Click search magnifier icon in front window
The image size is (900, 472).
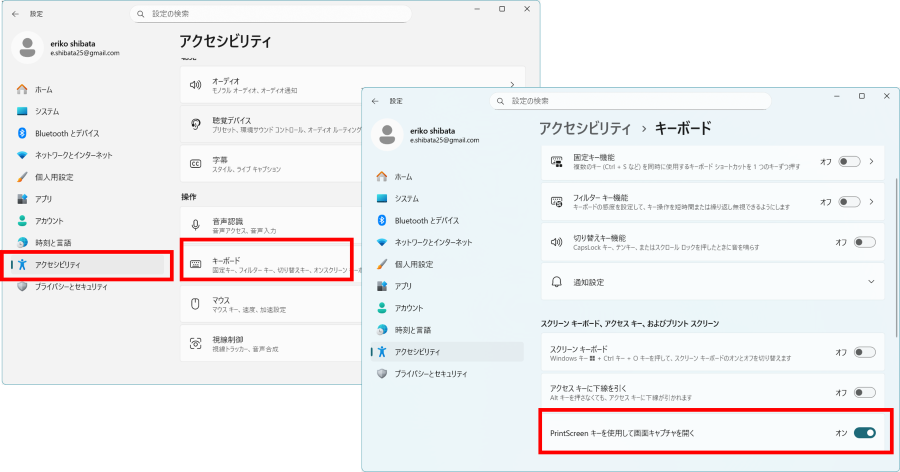tap(501, 101)
